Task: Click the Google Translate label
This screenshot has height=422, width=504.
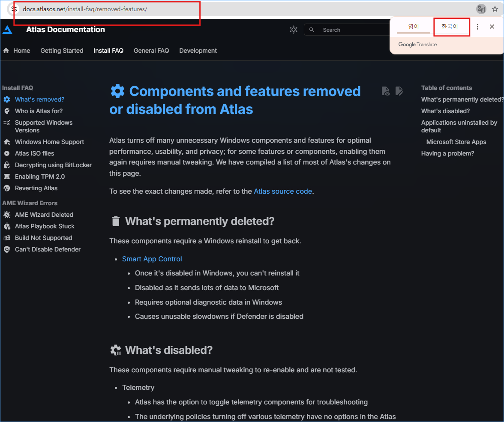Action: (417, 45)
